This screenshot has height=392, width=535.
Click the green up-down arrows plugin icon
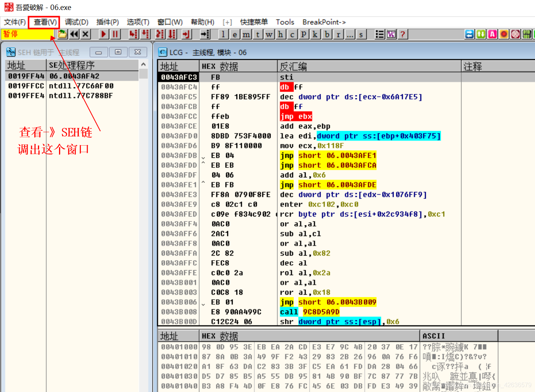coord(481,34)
